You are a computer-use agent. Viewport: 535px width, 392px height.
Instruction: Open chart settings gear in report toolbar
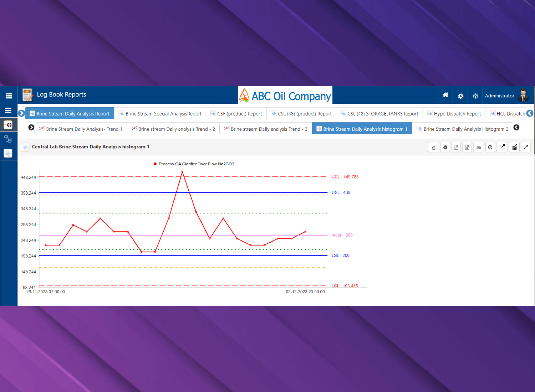coord(445,148)
